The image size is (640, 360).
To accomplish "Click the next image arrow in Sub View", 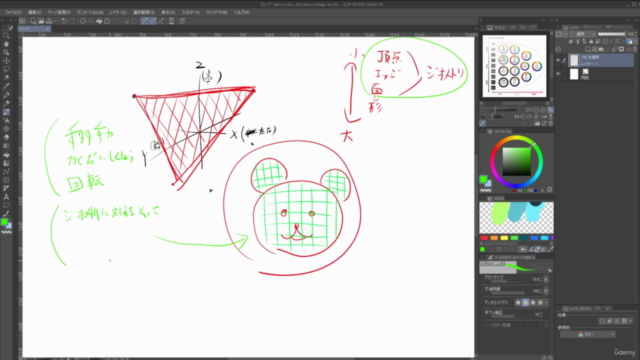I will click(530, 123).
